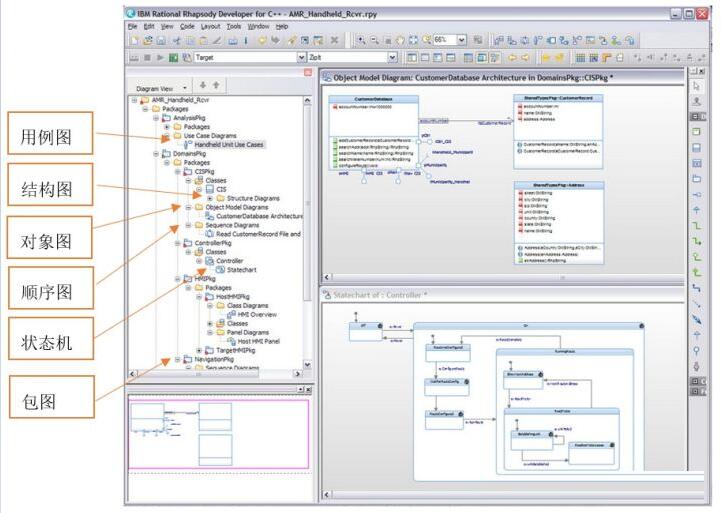
Task: Click Statechart of Controller window title
Action: tap(503, 294)
